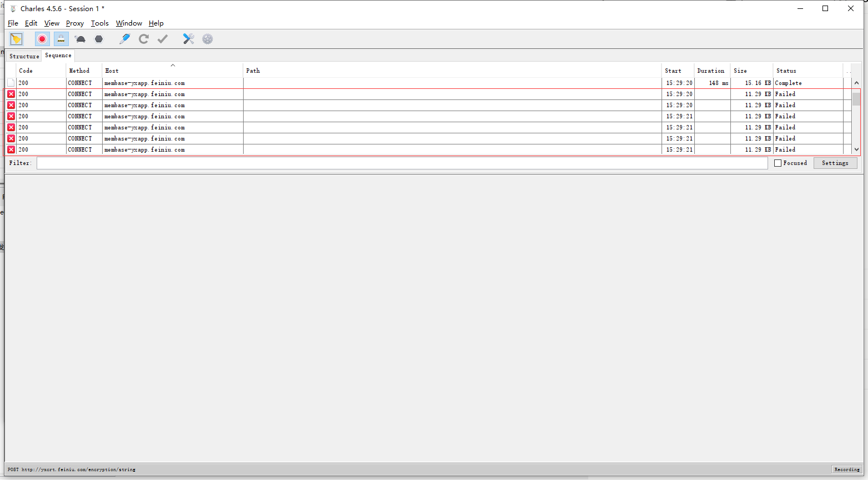Select the 148 ms duration cell

(712, 83)
